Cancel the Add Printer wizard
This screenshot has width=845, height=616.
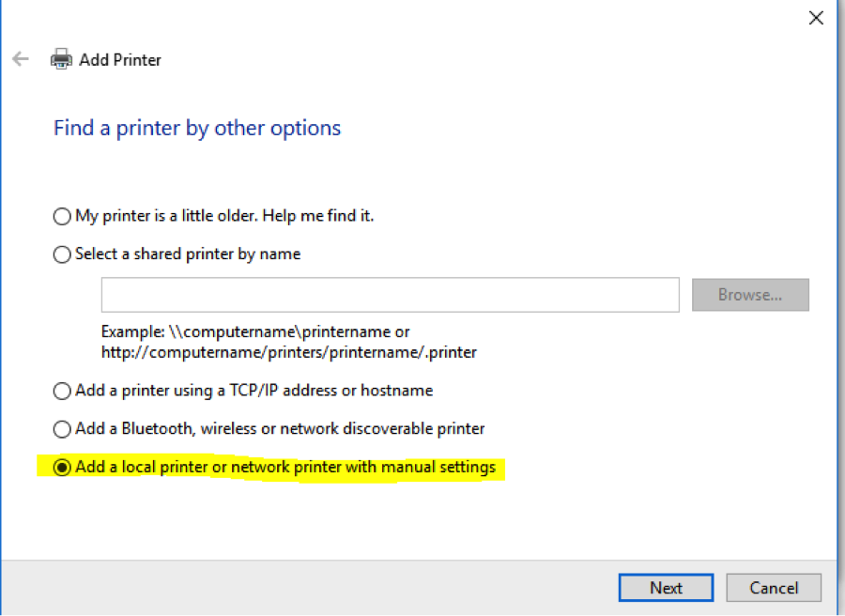click(x=774, y=588)
